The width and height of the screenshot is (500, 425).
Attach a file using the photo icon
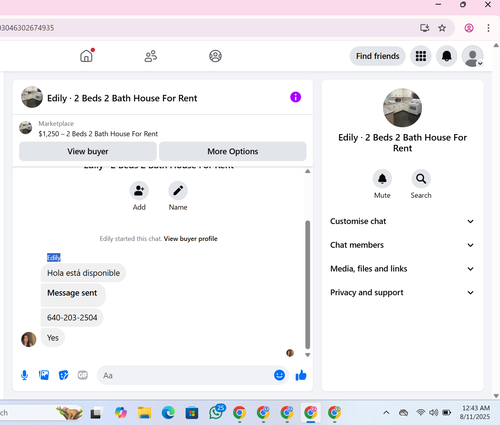[x=44, y=375]
